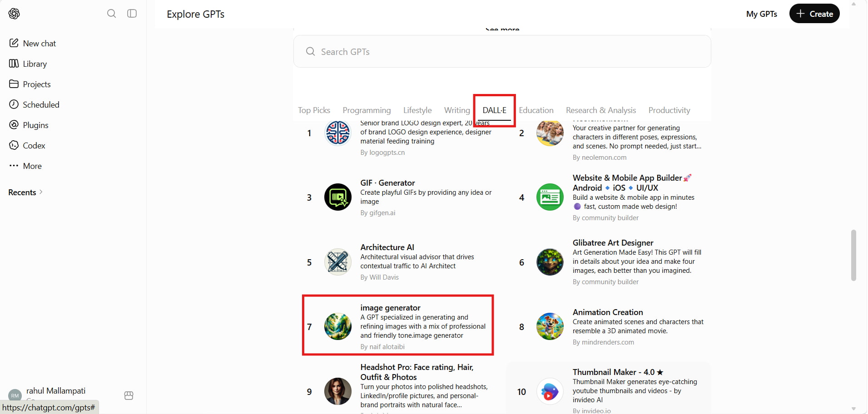The height and width of the screenshot is (414, 868).
Task: Open the Research & Analysis tab
Action: pyautogui.click(x=601, y=110)
